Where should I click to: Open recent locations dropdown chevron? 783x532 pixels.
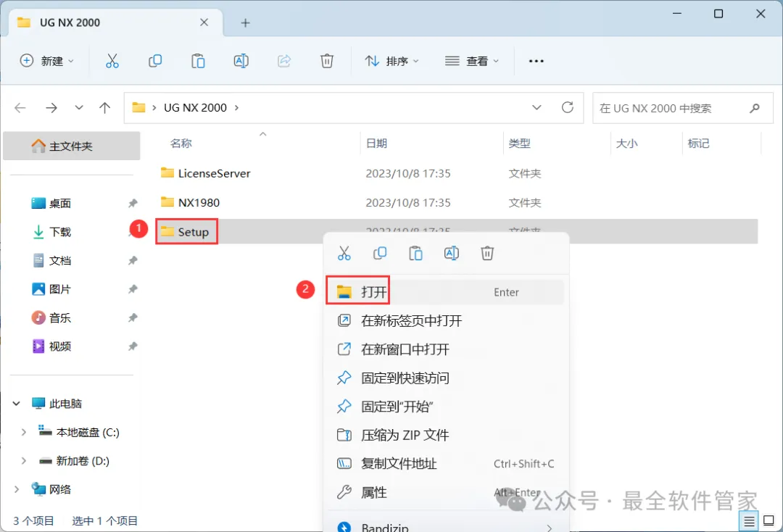(x=79, y=107)
